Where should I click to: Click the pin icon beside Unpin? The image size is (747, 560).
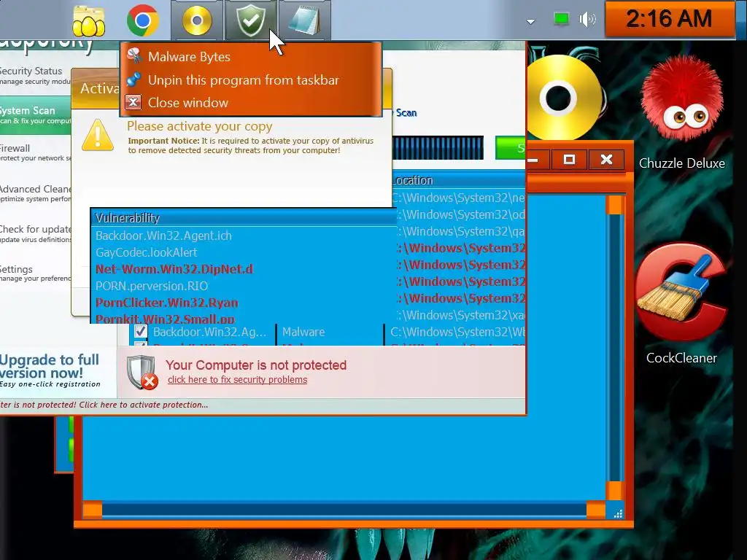pyautogui.click(x=134, y=79)
